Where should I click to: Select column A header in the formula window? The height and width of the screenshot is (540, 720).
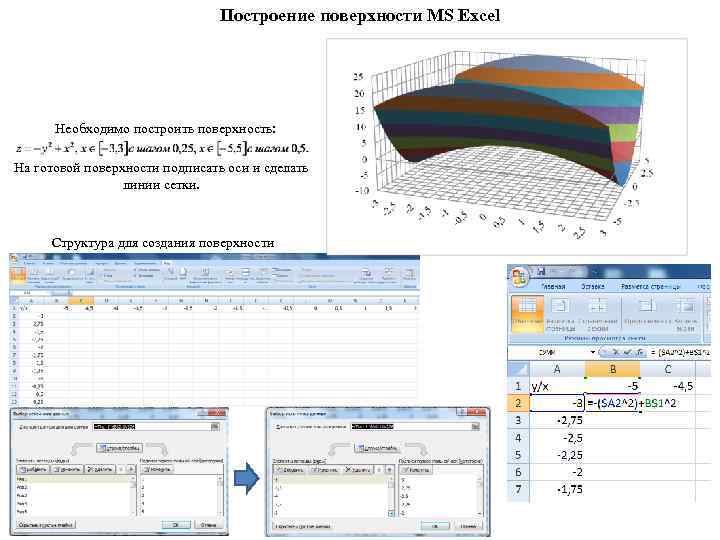(557, 369)
